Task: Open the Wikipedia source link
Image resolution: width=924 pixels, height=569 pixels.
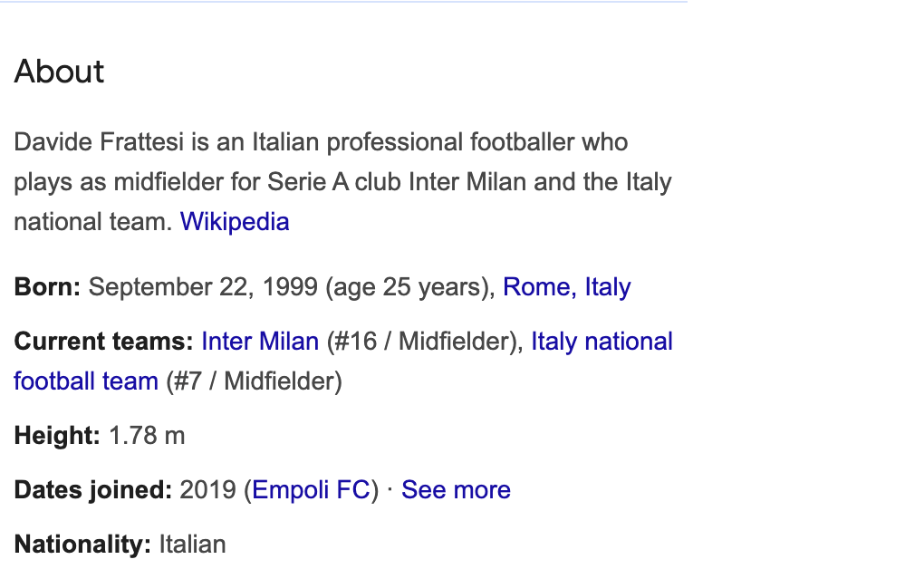Action: [x=235, y=222]
